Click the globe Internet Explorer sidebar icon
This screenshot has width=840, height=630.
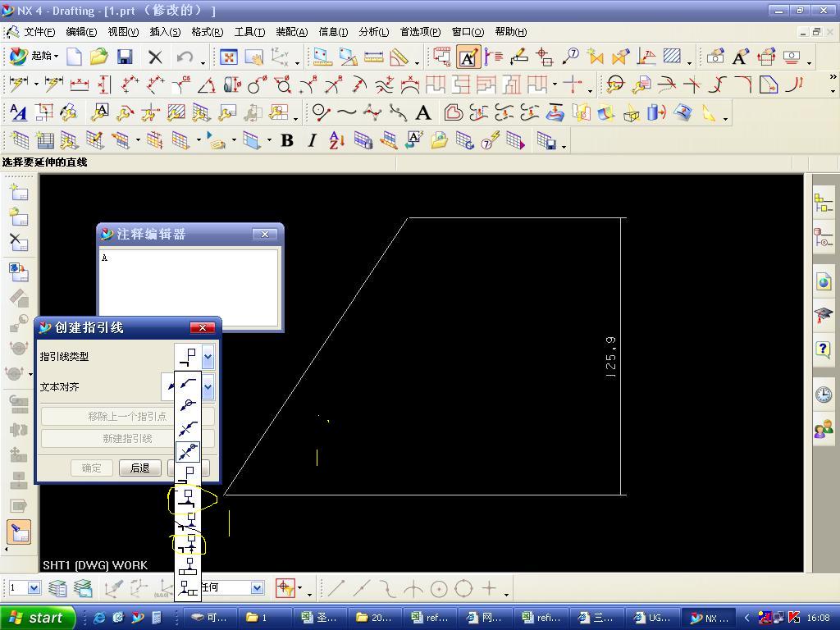tap(824, 281)
